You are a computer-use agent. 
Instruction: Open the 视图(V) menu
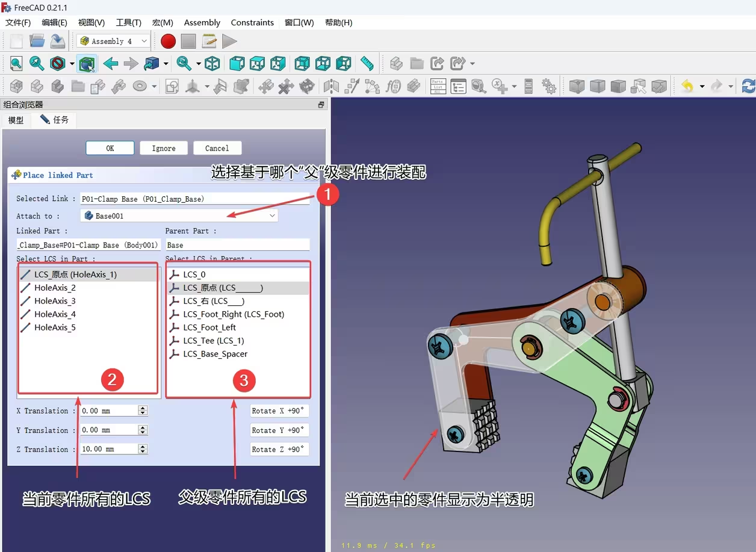tap(91, 22)
